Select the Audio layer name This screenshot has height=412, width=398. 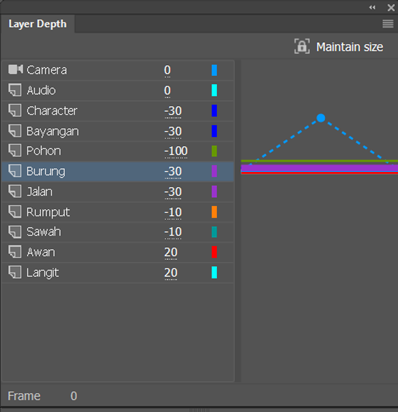(x=41, y=90)
